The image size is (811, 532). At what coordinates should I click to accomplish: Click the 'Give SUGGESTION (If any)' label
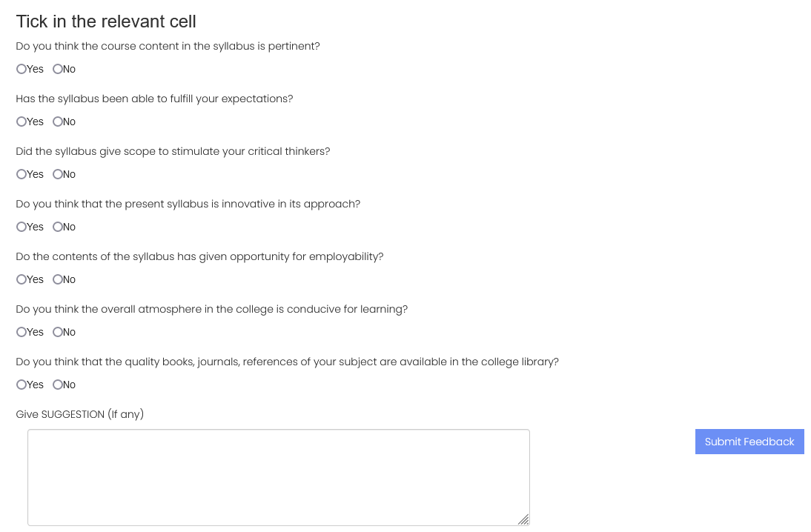click(79, 414)
